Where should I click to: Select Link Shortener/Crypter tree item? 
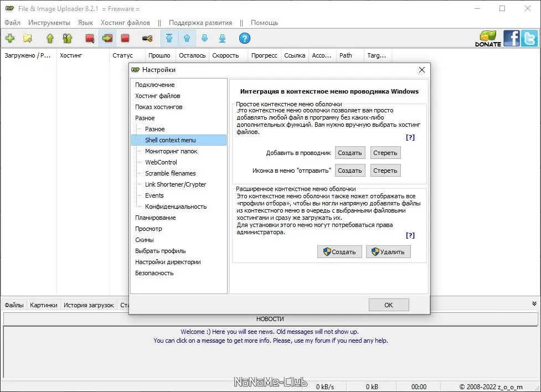[176, 184]
